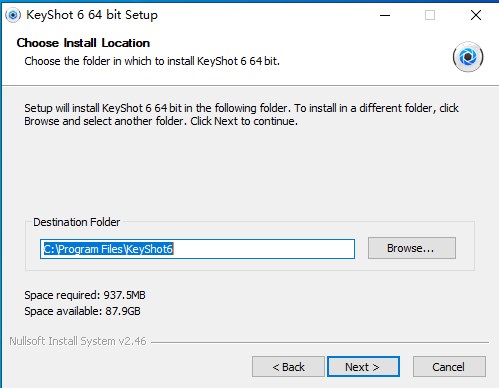Cancel the KeyShot installation
This screenshot has height=388, width=499.
(x=449, y=367)
